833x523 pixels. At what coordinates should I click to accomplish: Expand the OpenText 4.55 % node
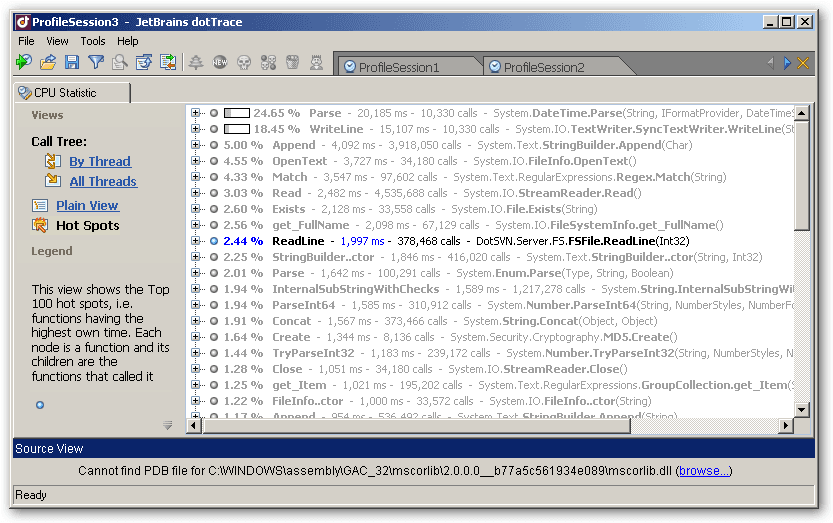click(x=196, y=161)
